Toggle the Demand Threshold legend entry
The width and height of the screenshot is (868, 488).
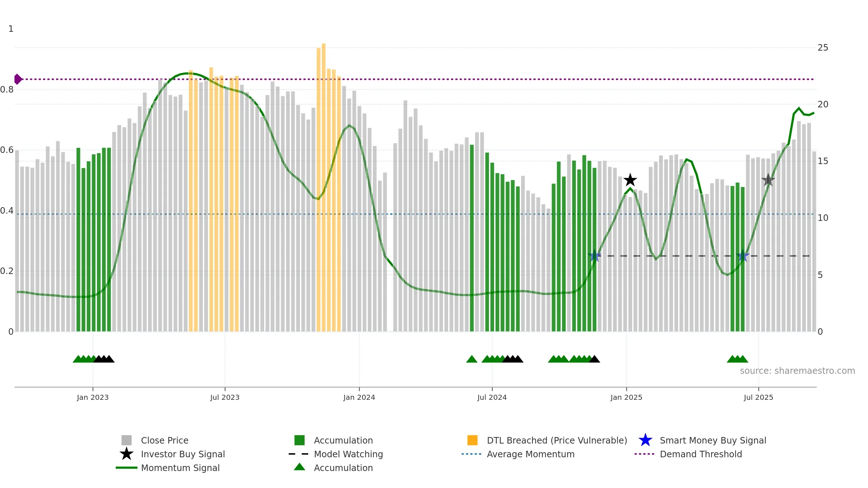click(x=701, y=454)
